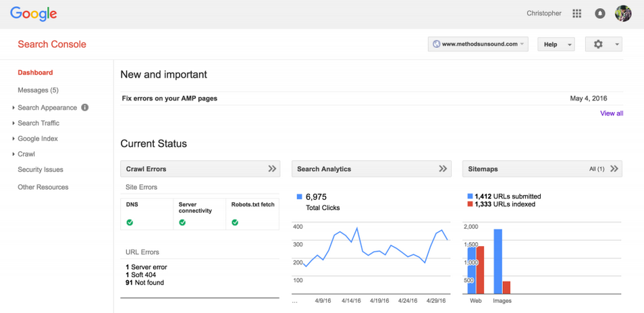Viewport: 644px width, 313px height.
Task: Open Sitemaps details double-arrow
Action: (x=614, y=169)
